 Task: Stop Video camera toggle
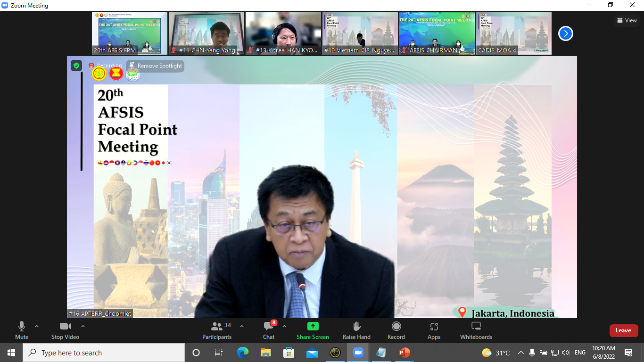click(x=65, y=330)
